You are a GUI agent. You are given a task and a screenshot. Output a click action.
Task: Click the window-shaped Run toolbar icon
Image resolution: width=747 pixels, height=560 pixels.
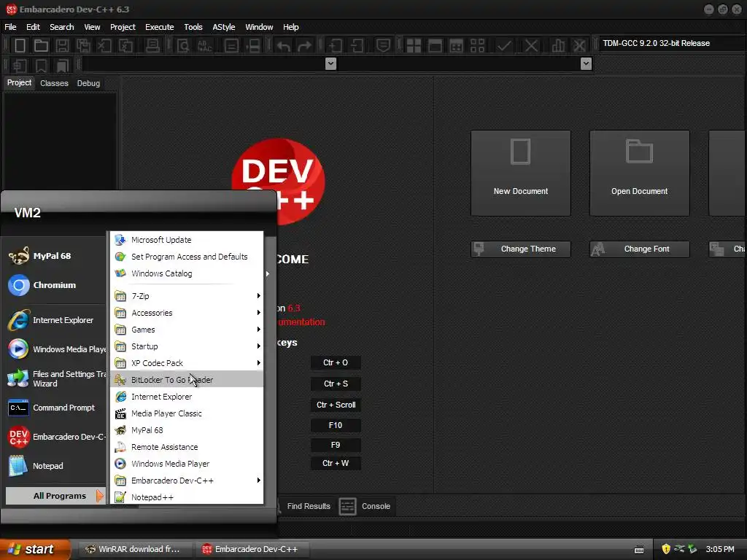435,46
